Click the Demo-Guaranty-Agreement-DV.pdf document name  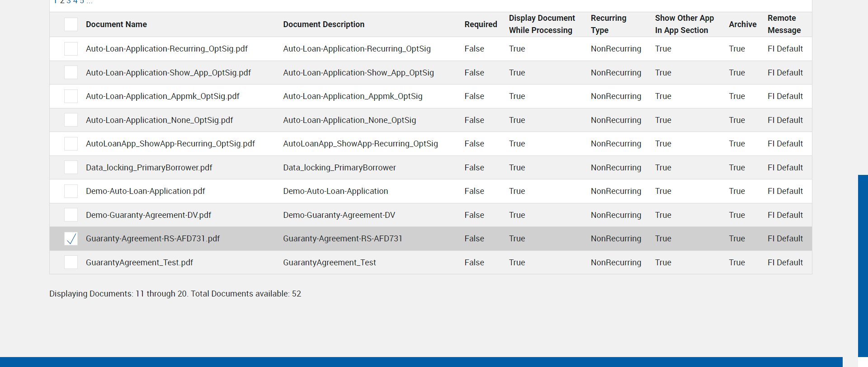[x=148, y=215]
